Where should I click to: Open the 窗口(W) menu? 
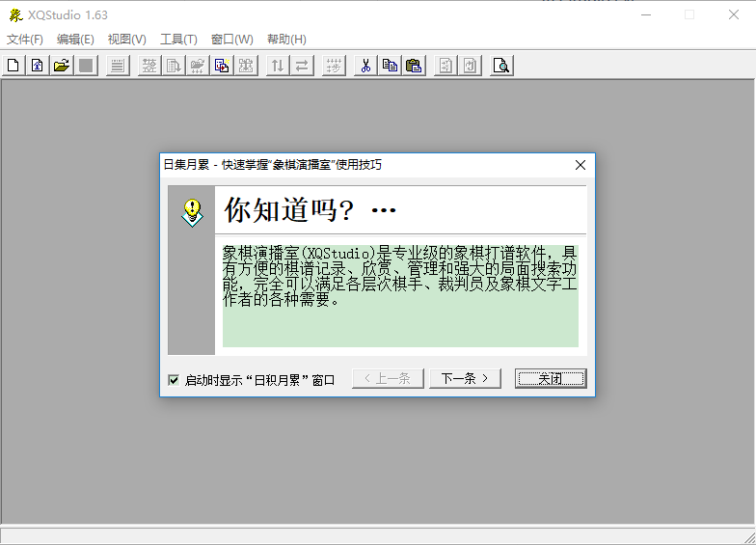[x=231, y=40]
